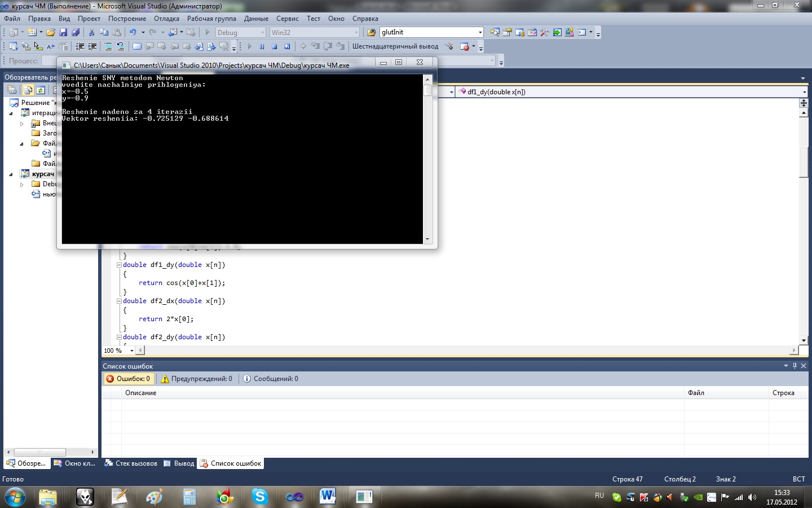Collapse the курсач project node
The width and height of the screenshot is (812, 508).
point(11,174)
